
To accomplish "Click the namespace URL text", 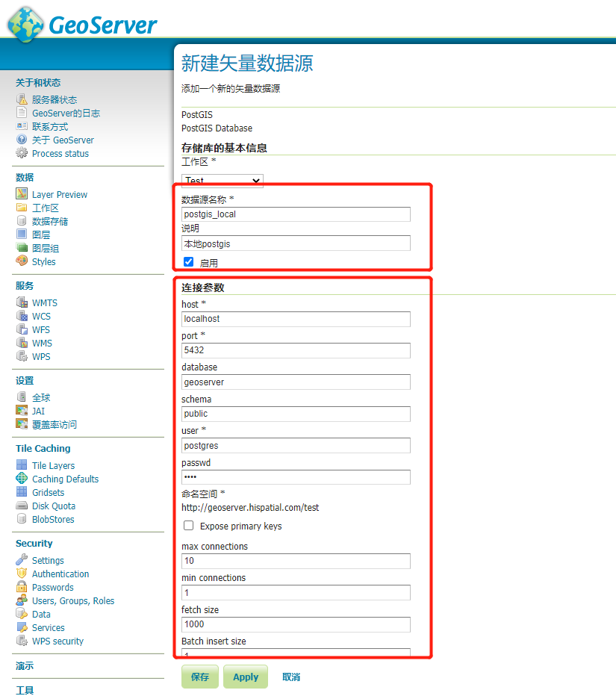I will 250,507.
